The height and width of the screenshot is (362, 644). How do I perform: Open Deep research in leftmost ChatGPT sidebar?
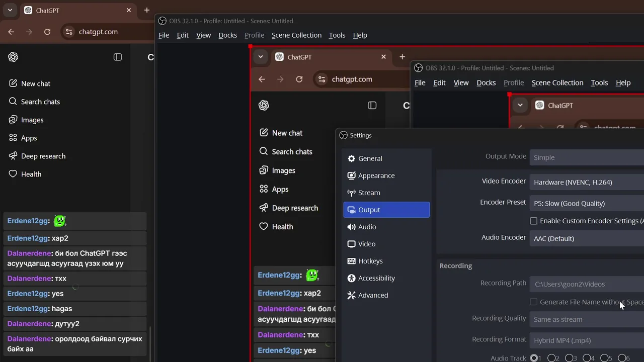click(37, 156)
